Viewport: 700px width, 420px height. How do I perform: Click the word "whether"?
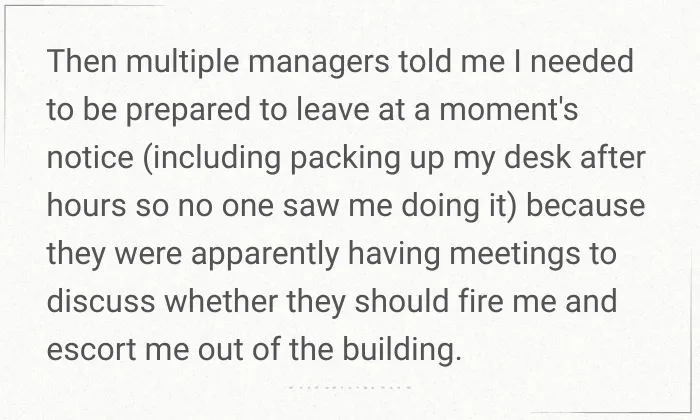point(221,301)
